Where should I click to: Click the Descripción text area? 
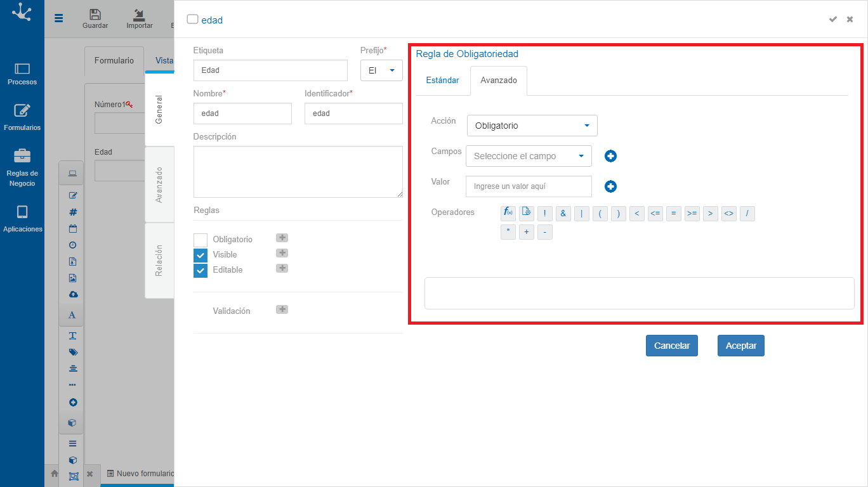(298, 172)
